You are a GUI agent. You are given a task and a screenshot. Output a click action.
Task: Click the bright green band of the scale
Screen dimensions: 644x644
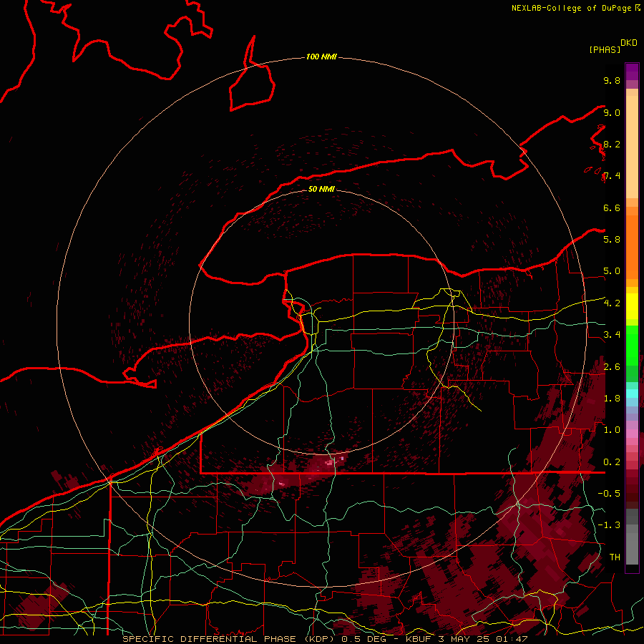(x=632, y=346)
